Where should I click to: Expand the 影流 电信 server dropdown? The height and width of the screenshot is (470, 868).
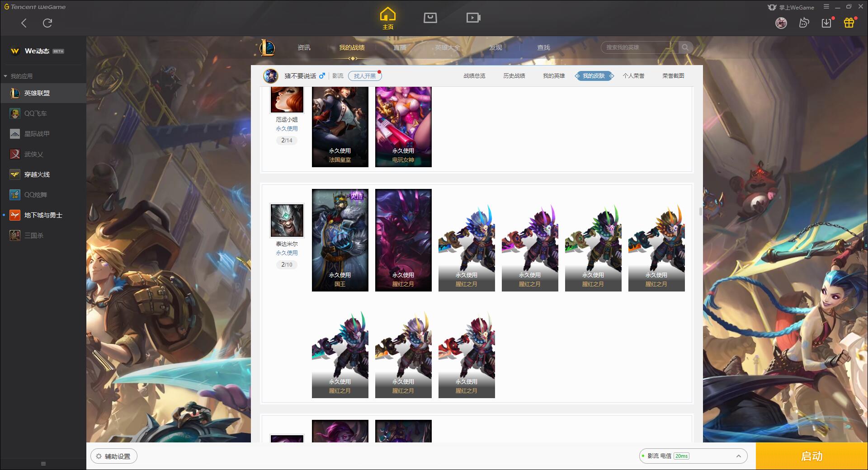click(x=693, y=456)
